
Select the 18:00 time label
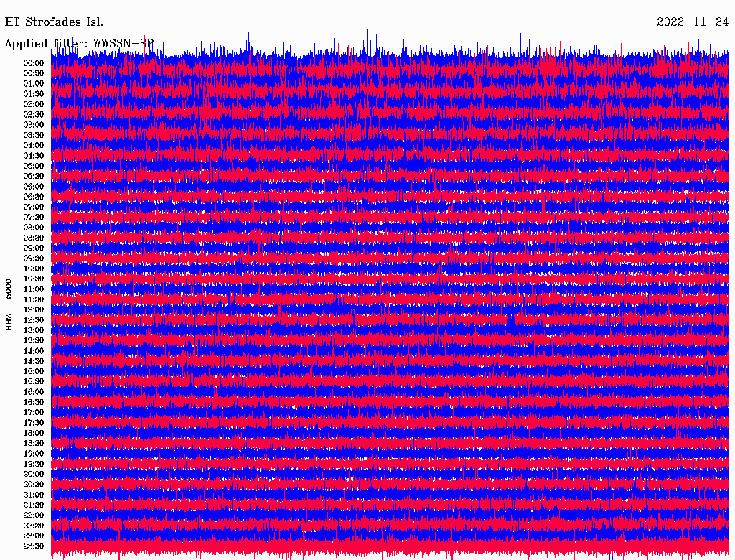coord(34,434)
